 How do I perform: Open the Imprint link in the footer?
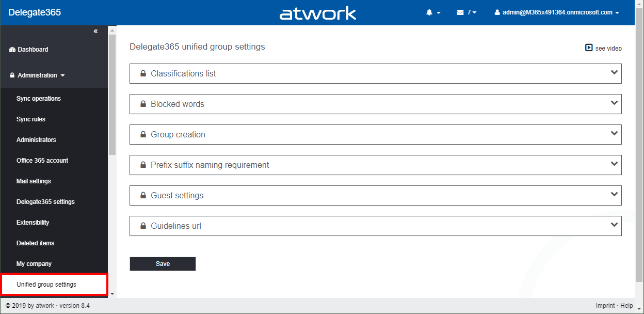coord(605,306)
